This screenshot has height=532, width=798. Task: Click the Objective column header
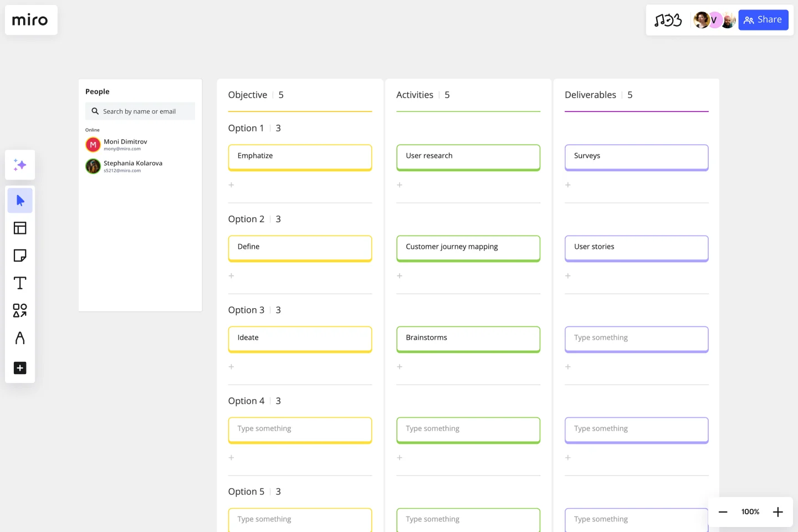248,95
